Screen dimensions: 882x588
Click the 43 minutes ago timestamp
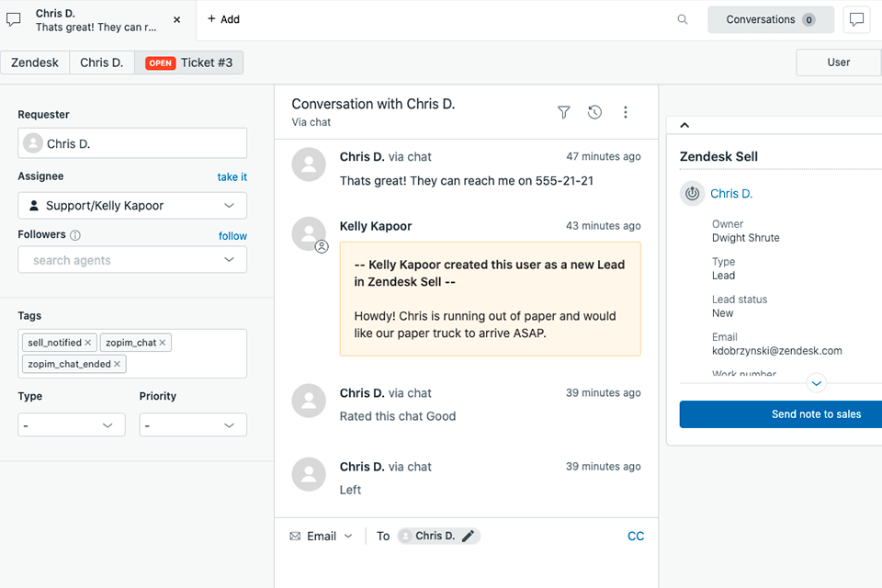tap(603, 226)
